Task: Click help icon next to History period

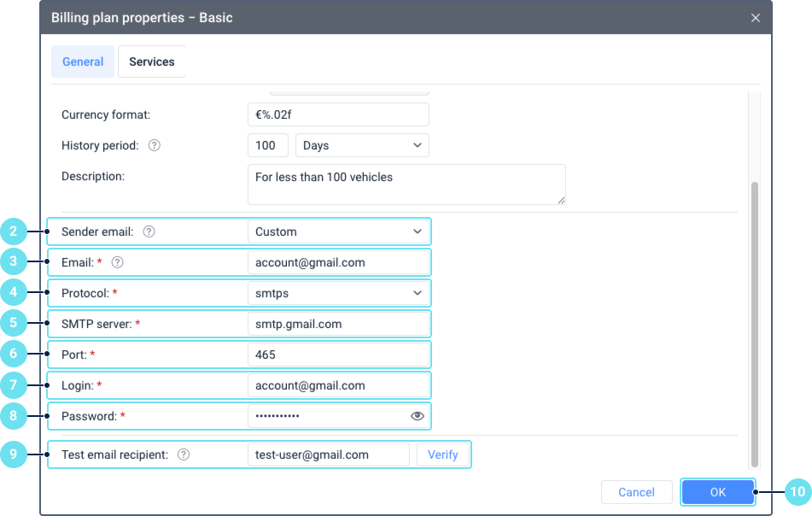Action: pyautogui.click(x=154, y=145)
